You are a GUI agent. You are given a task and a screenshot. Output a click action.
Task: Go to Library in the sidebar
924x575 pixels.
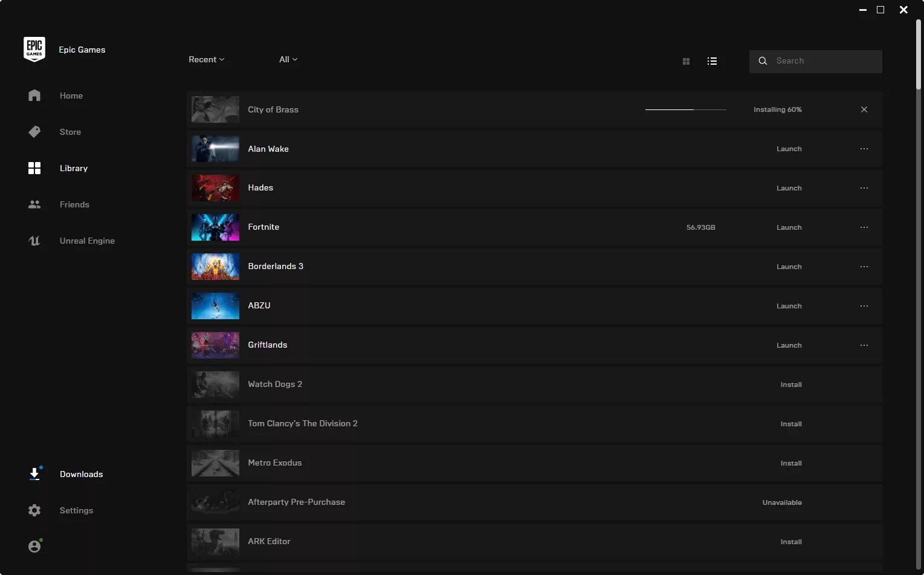(x=74, y=168)
